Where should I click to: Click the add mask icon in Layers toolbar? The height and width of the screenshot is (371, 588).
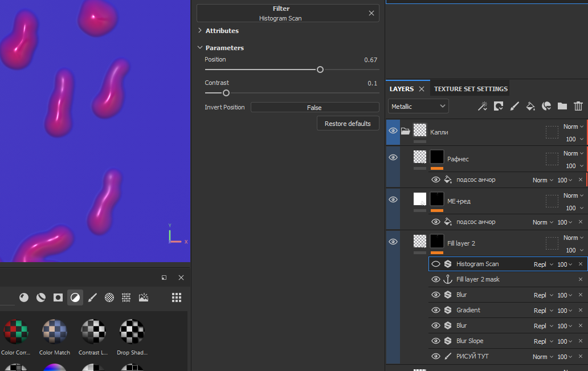[499, 106]
